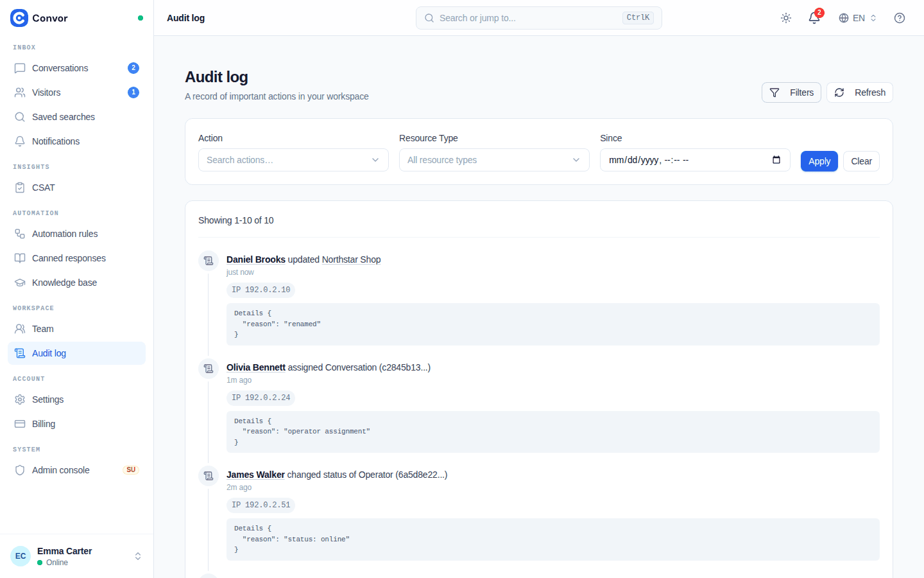The height and width of the screenshot is (578, 924).
Task: Open Olivia Bennett actor link
Action: click(x=256, y=367)
